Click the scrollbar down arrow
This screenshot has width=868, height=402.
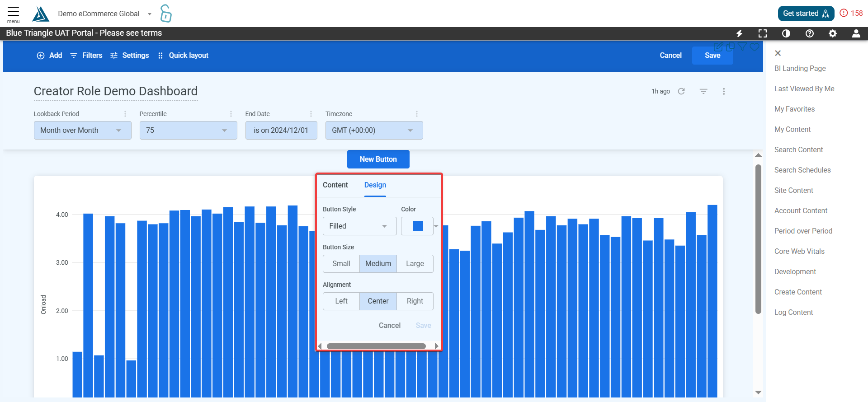[759, 393]
